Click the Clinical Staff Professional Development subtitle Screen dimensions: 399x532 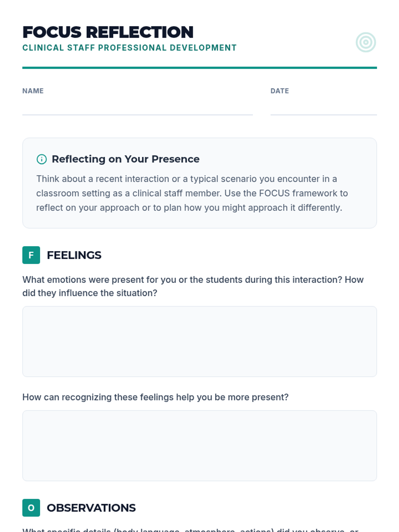(x=129, y=48)
